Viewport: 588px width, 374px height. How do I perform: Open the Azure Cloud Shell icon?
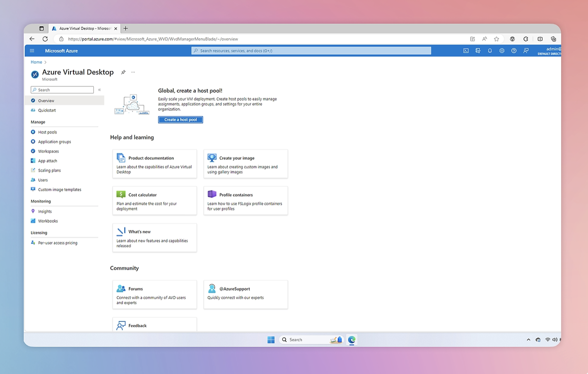pos(466,51)
